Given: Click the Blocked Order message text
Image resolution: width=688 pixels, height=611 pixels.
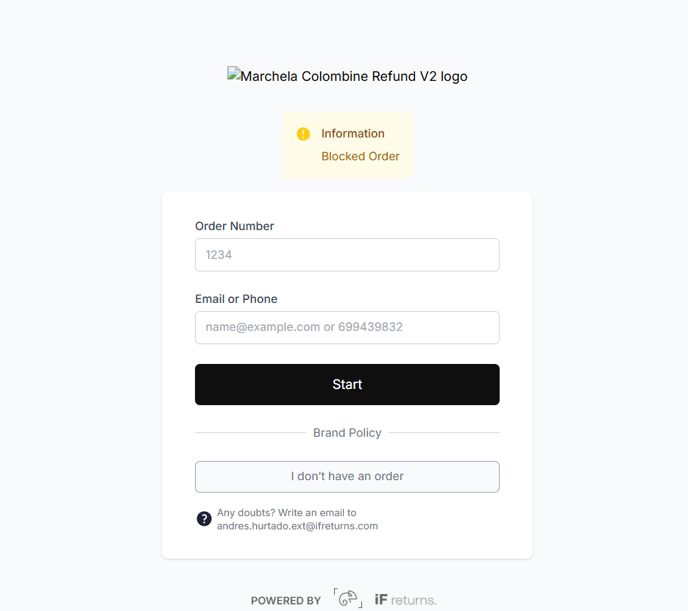Looking at the screenshot, I should [x=360, y=157].
